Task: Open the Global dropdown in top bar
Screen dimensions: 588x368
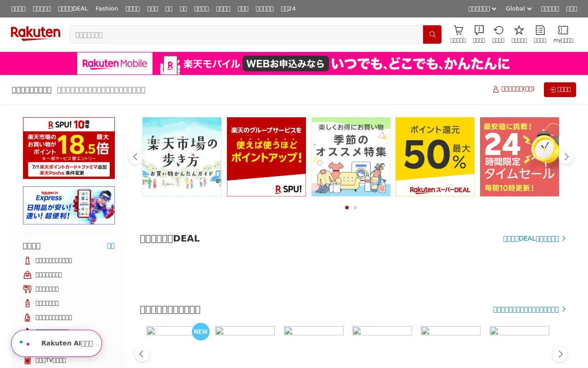Action: click(519, 9)
